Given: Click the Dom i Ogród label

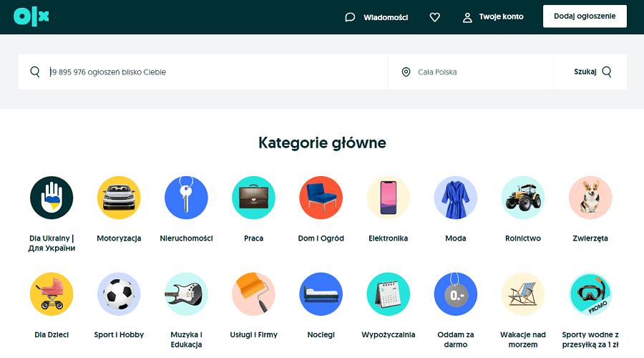Looking at the screenshot, I should point(321,238).
